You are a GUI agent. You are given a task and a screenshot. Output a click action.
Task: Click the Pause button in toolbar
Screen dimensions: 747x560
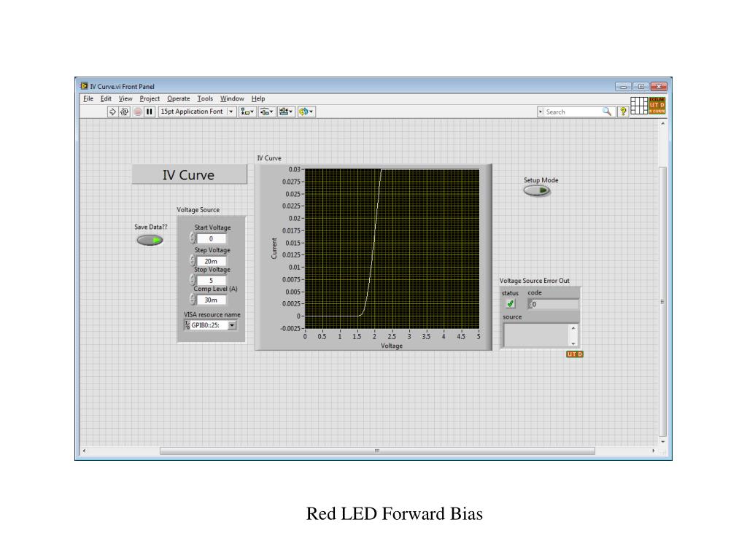[150, 112]
